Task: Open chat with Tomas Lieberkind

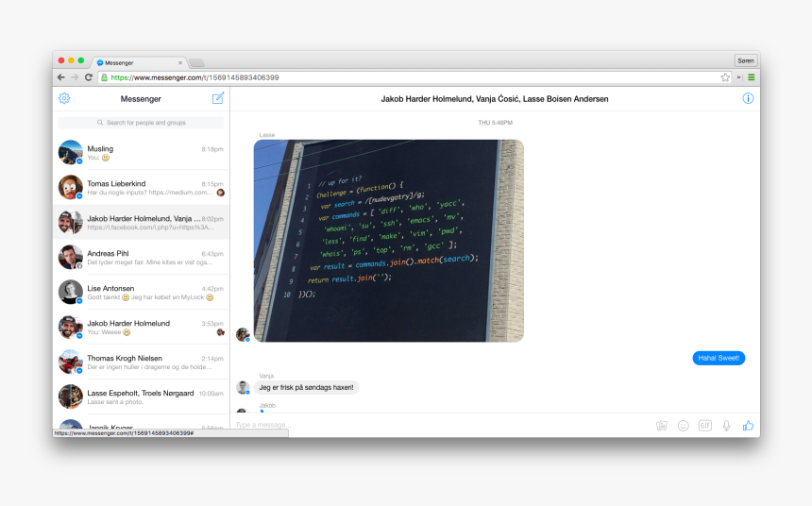Action: click(x=141, y=188)
